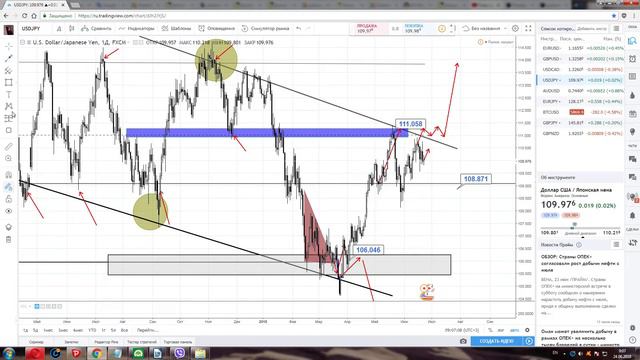The width and height of the screenshot is (640, 360).
Task: Open scale settings gear at bottom right
Action: tap(527, 330)
